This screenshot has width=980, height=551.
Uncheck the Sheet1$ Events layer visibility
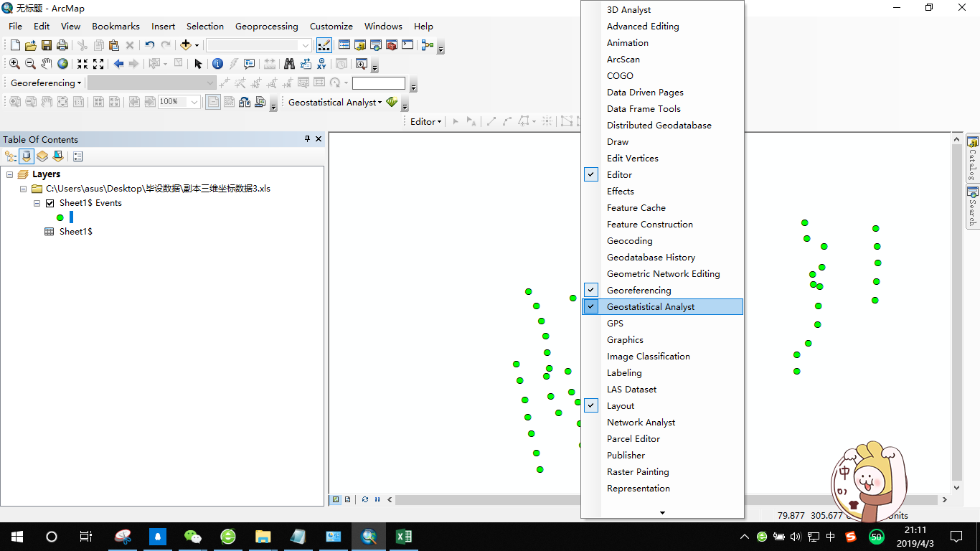tap(50, 203)
